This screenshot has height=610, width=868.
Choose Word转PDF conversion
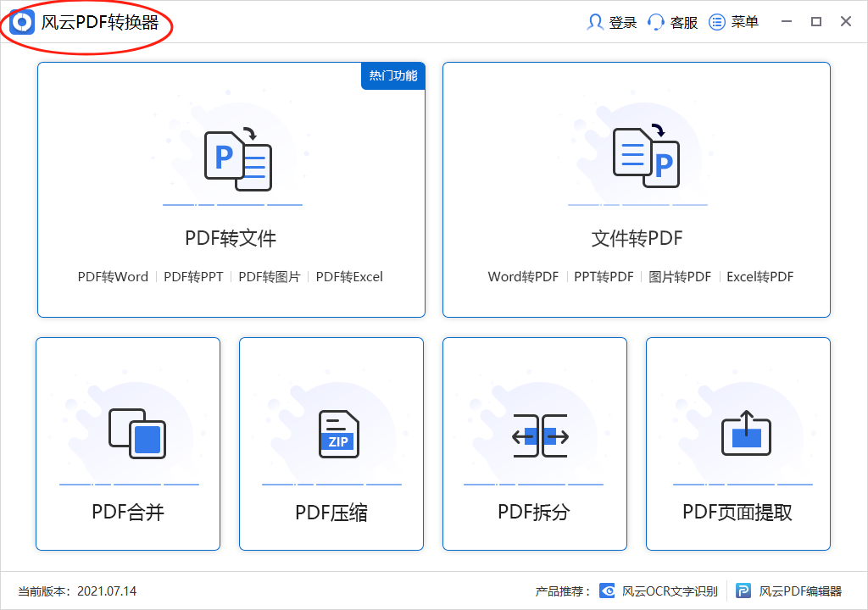point(523,277)
